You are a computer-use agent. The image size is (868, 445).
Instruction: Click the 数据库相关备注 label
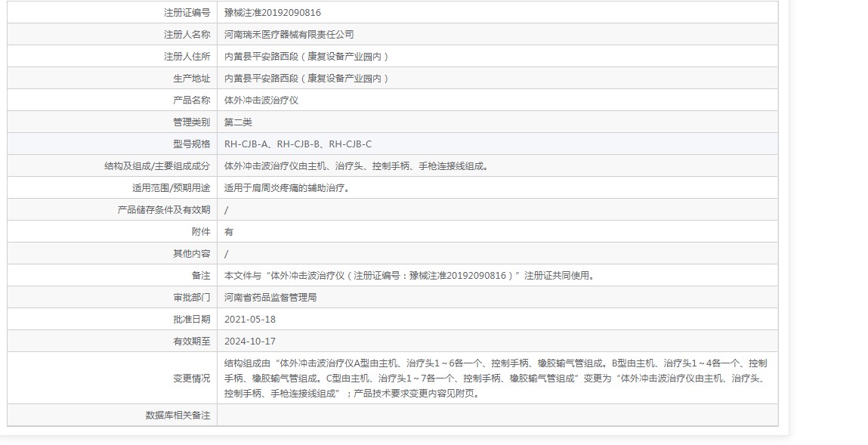(178, 416)
